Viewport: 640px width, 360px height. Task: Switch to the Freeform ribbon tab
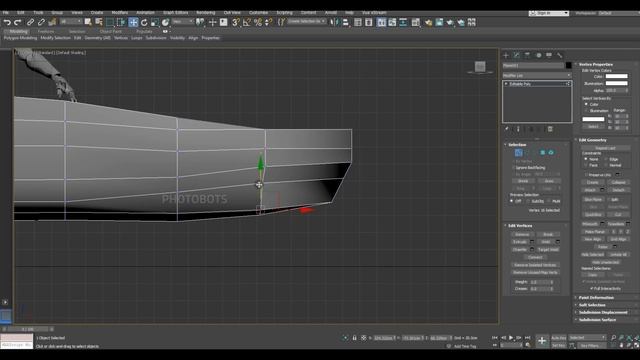coord(46,31)
